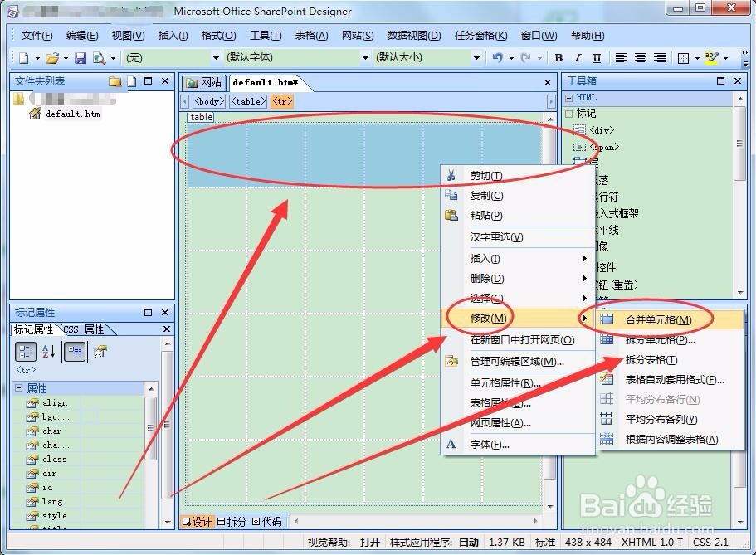Image resolution: width=756 pixels, height=555 pixels.
Task: Click XHTML 1.0 T in status bar
Action: (652, 542)
